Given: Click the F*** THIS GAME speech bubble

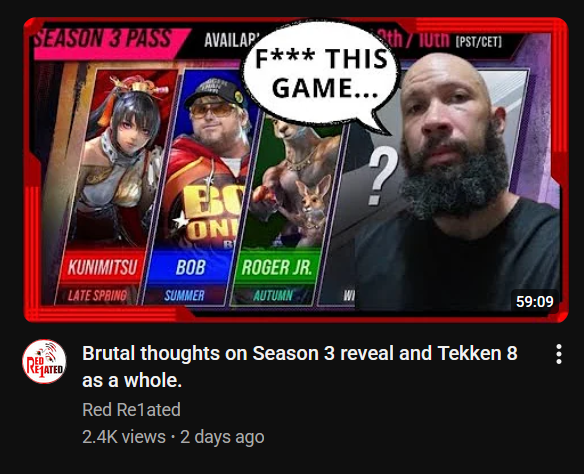Looking at the screenshot, I should click(x=319, y=73).
